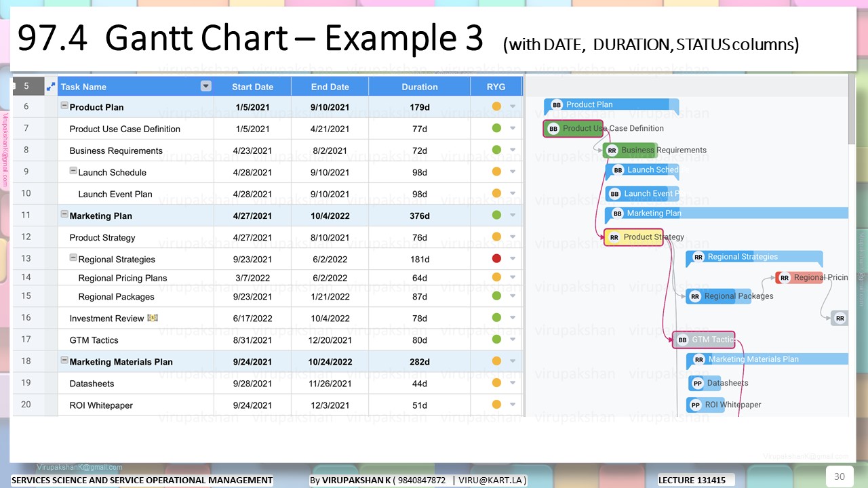The width and height of the screenshot is (868, 488).
Task: Click the 376d duration cell
Action: click(x=420, y=216)
